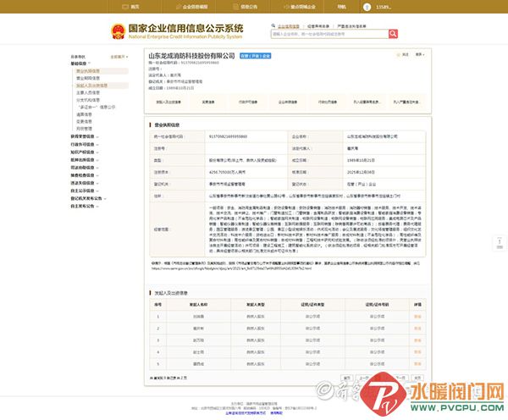Open 重点领域企业 in top navigation

(x=300, y=7)
